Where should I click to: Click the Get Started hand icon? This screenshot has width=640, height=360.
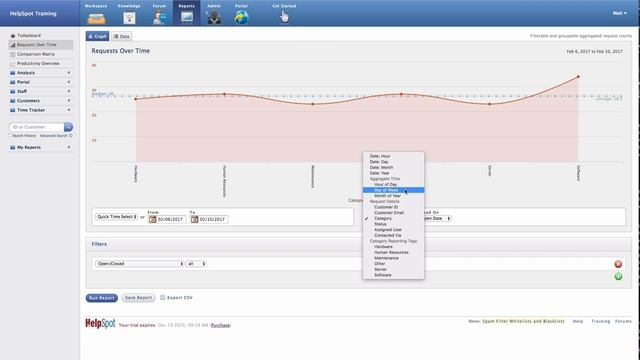(x=284, y=17)
